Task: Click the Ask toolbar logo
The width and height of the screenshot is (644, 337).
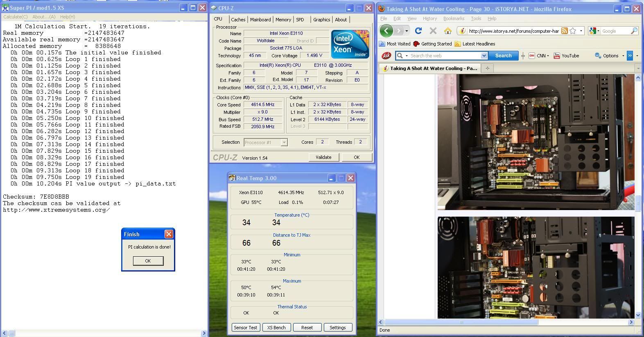Action: (386, 56)
